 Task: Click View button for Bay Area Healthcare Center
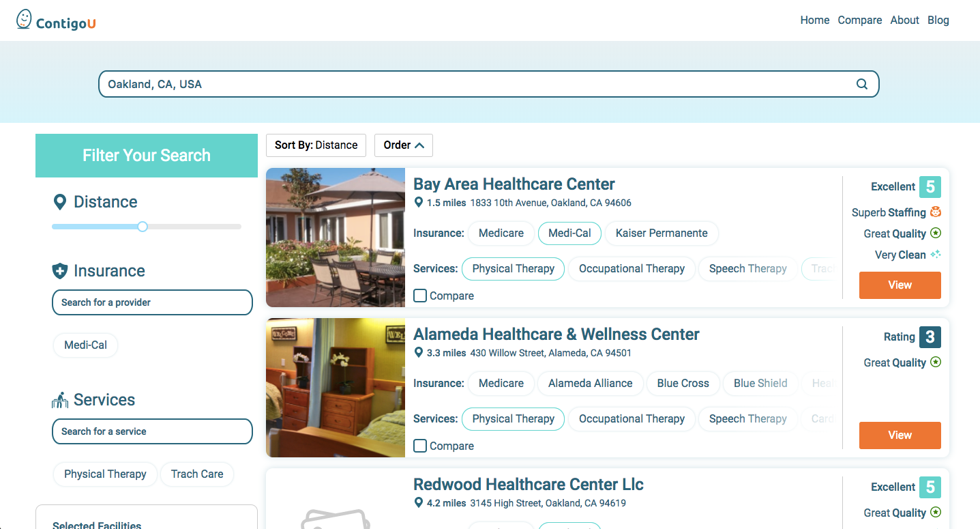pyautogui.click(x=900, y=285)
